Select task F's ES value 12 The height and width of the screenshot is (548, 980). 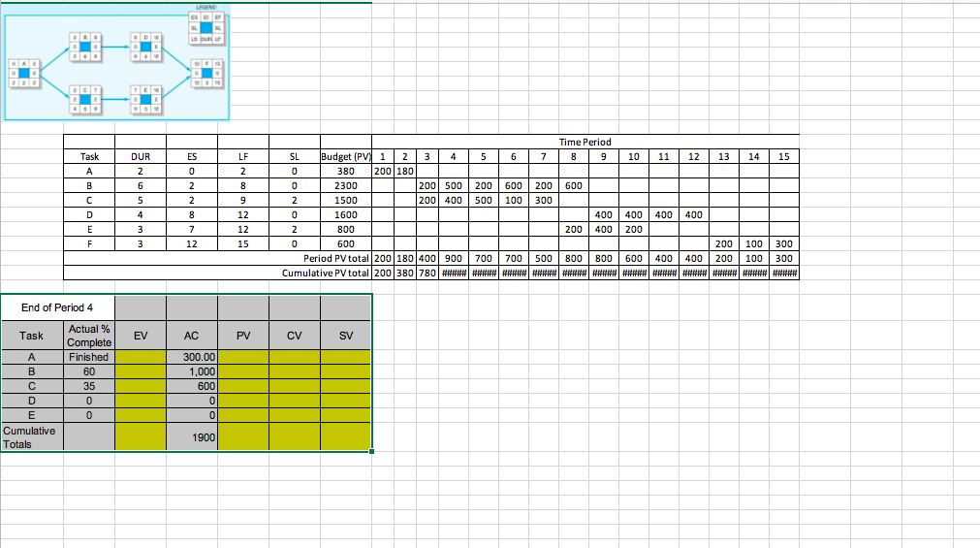[192, 244]
